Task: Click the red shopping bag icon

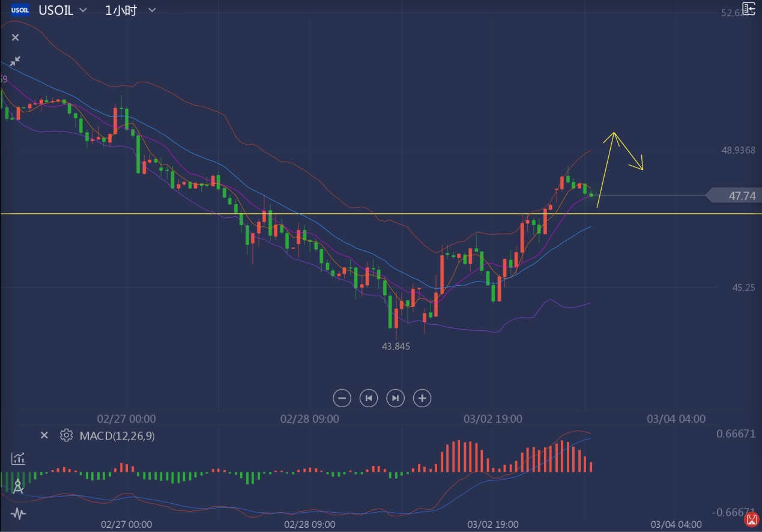Action: (x=750, y=518)
